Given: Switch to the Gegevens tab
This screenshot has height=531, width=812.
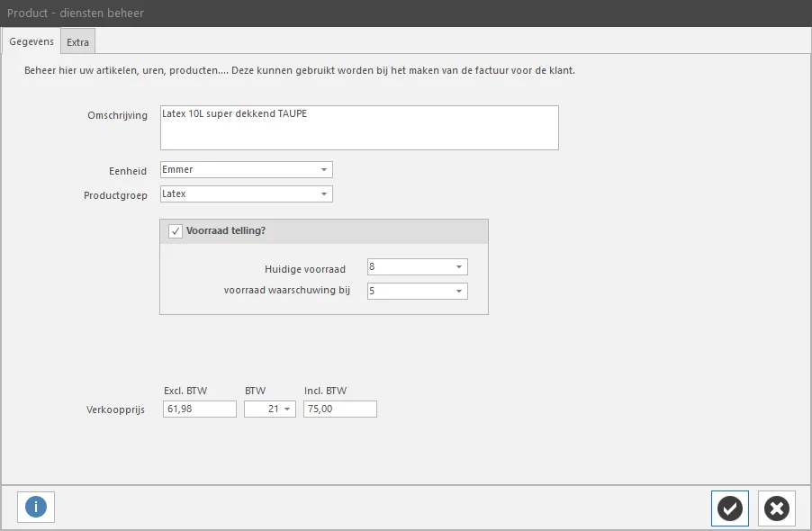Looking at the screenshot, I should tap(32, 41).
